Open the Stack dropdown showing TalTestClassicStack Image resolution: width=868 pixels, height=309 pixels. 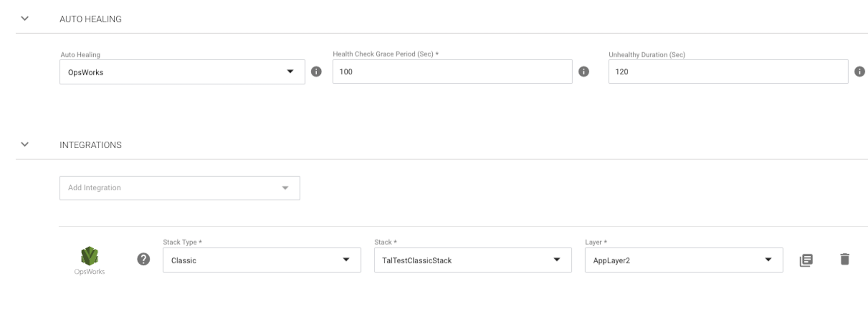[472, 260]
